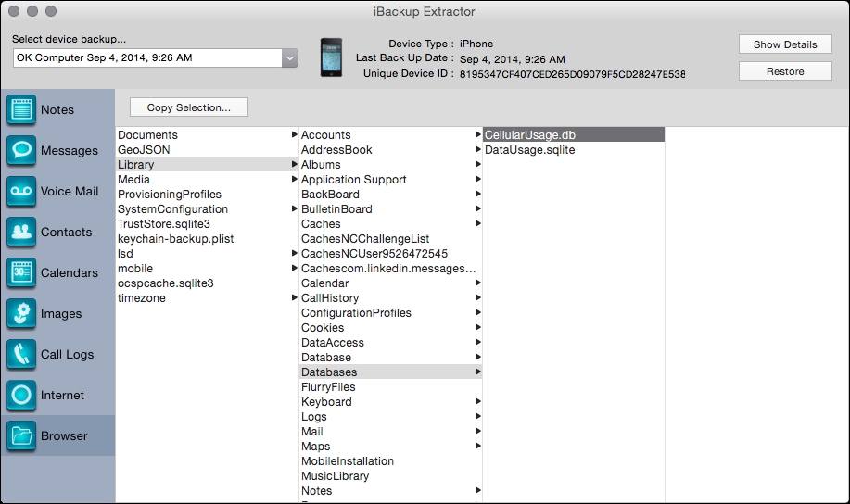Screen dimensions: 850x504
Task: Expand the timezone folder arrow
Action: 295,297
